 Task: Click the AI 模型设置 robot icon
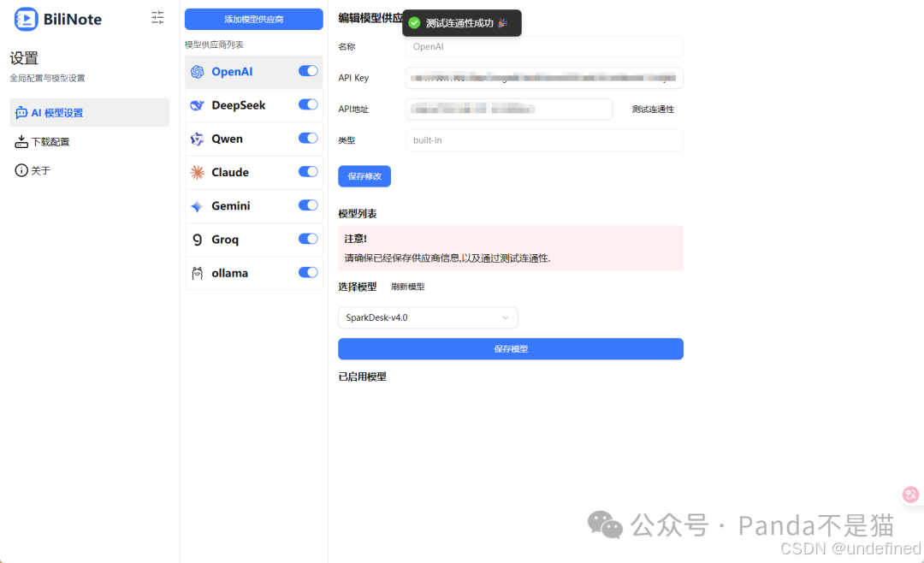tap(21, 113)
